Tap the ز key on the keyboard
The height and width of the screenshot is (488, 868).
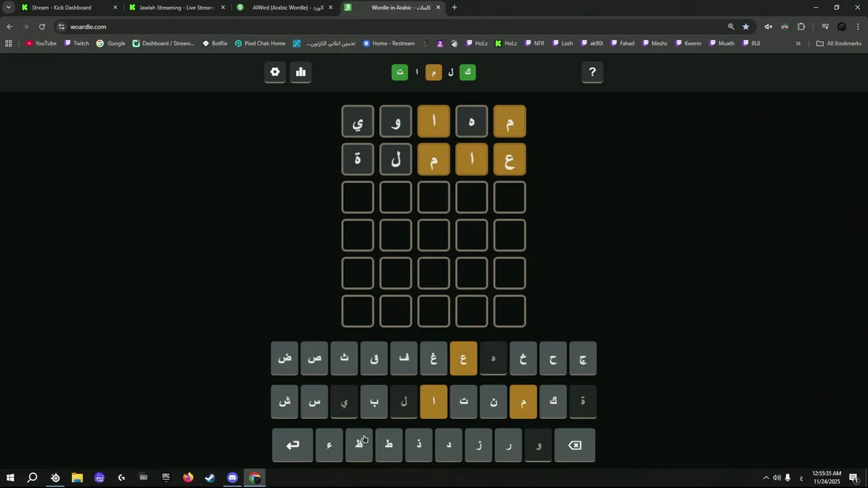(x=478, y=445)
